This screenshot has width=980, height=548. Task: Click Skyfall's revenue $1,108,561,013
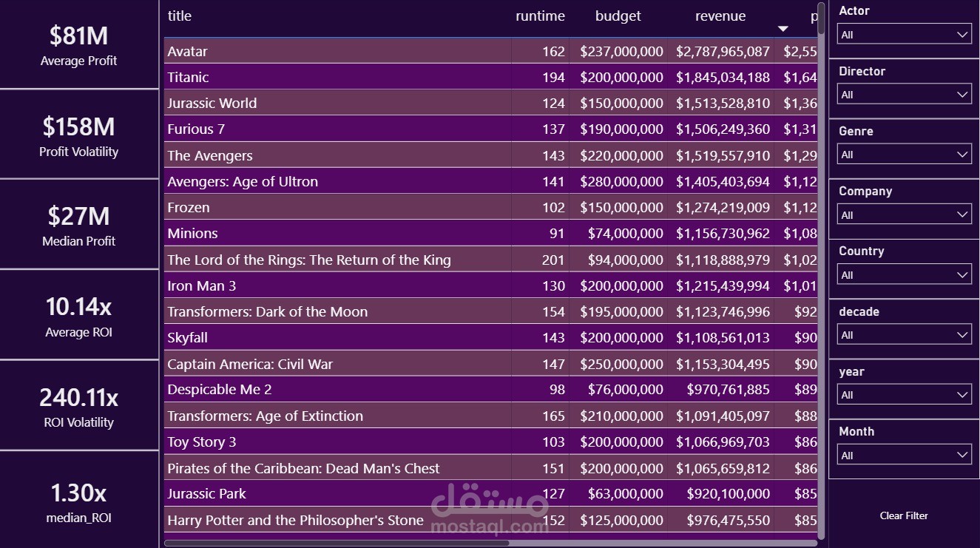click(723, 337)
